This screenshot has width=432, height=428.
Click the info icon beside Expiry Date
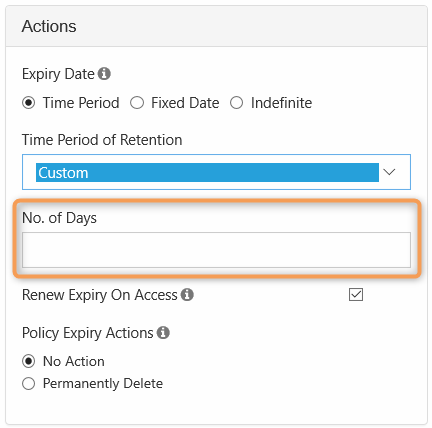104,74
